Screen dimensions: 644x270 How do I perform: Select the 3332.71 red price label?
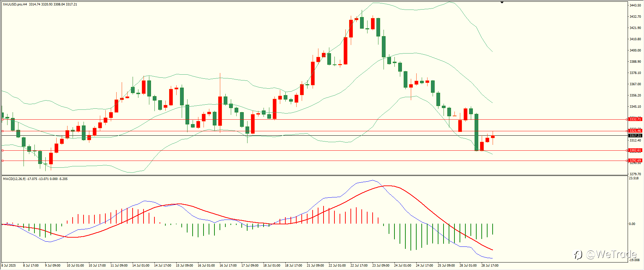(635, 119)
